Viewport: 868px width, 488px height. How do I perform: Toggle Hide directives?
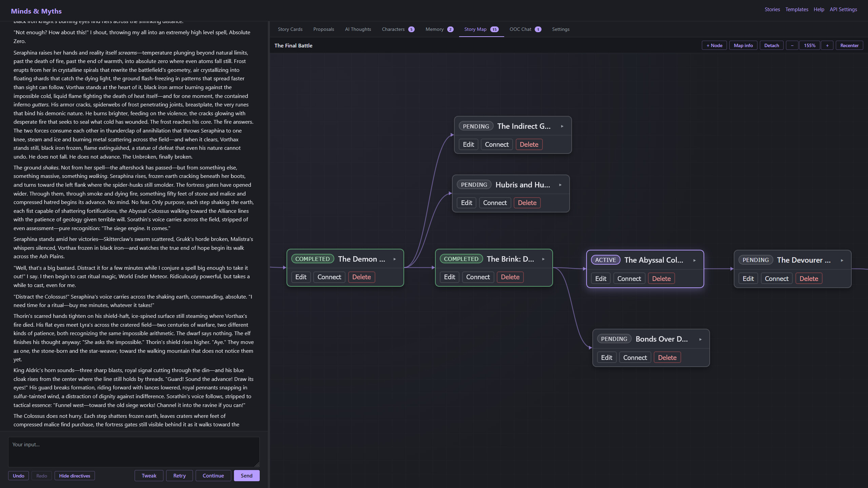coord(75,476)
